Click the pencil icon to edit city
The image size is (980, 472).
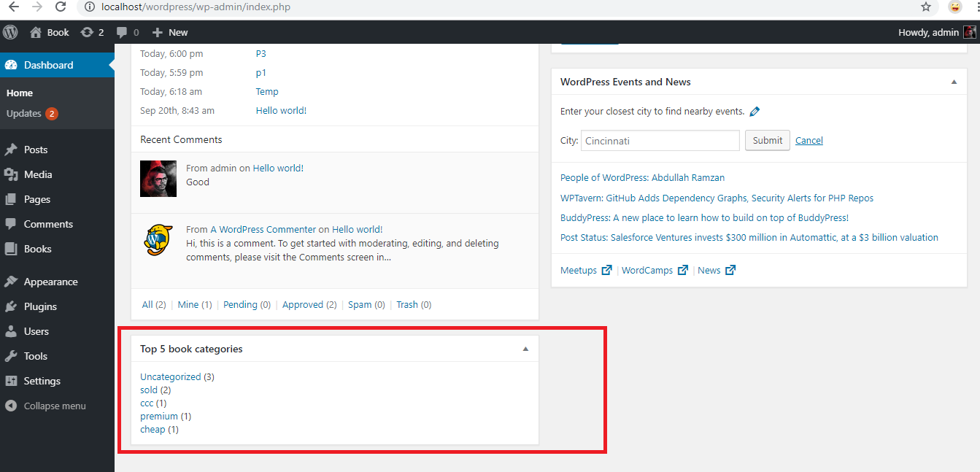tap(755, 111)
